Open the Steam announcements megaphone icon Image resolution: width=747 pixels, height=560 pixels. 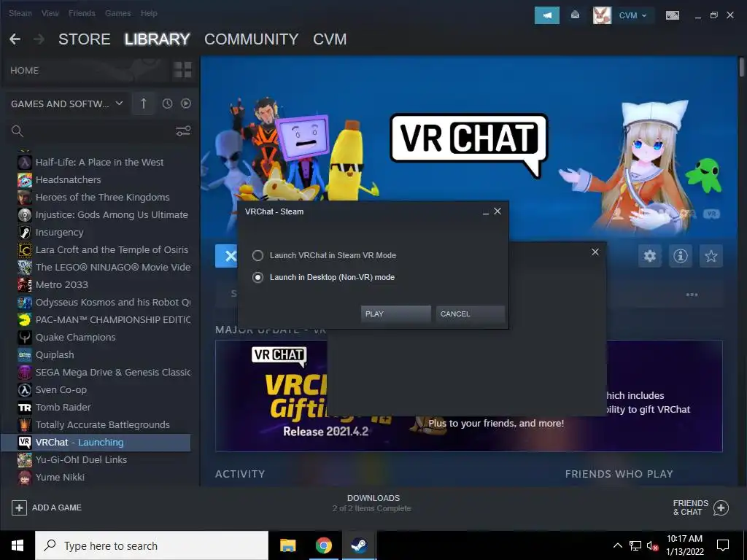point(546,15)
